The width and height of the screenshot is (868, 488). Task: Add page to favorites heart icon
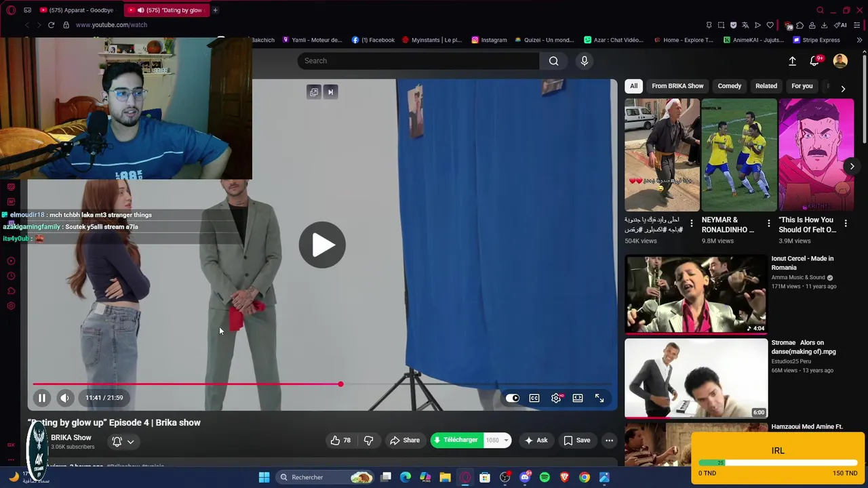[770, 25]
